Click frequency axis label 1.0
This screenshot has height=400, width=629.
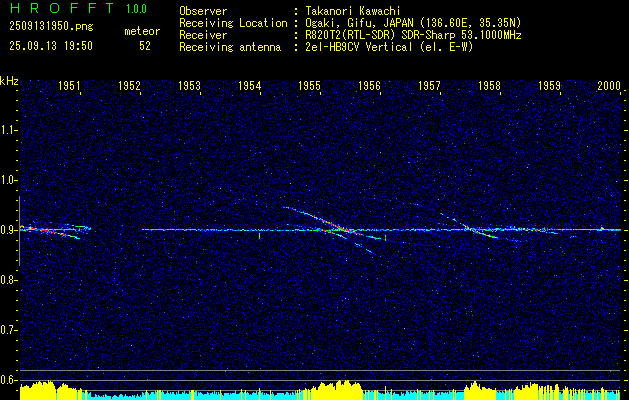(x=7, y=180)
